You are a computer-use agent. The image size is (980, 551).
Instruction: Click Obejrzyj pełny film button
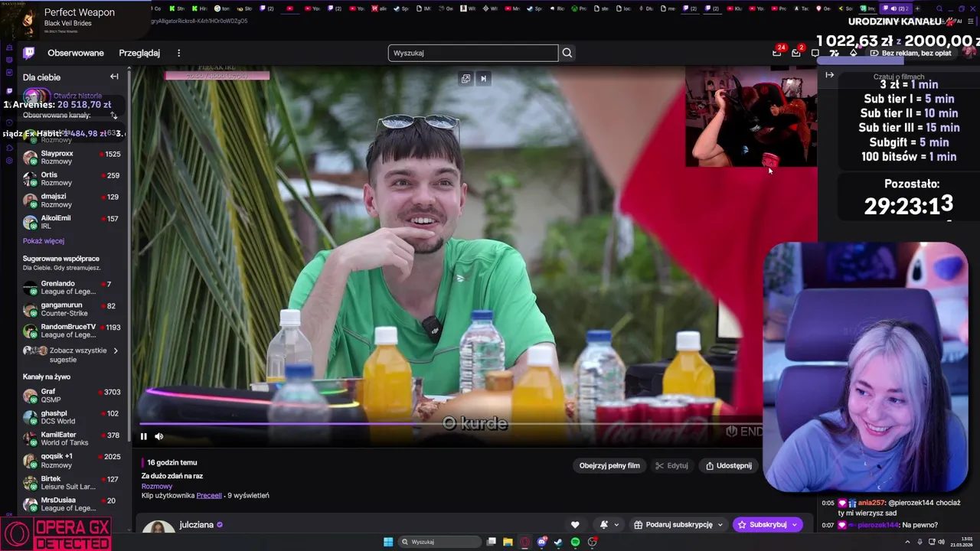609,465
